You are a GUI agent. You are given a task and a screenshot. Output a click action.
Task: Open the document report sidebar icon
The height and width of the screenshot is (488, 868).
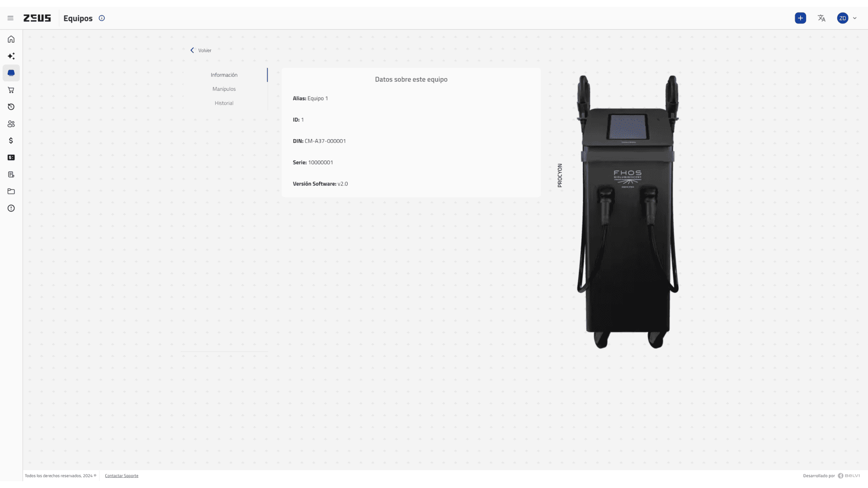11,174
